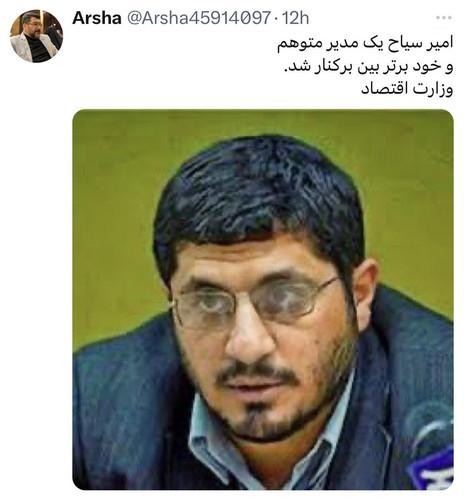The height and width of the screenshot is (500, 464).
Task: Click the tweet line ending with برکنار شد
Action: click(x=368, y=66)
